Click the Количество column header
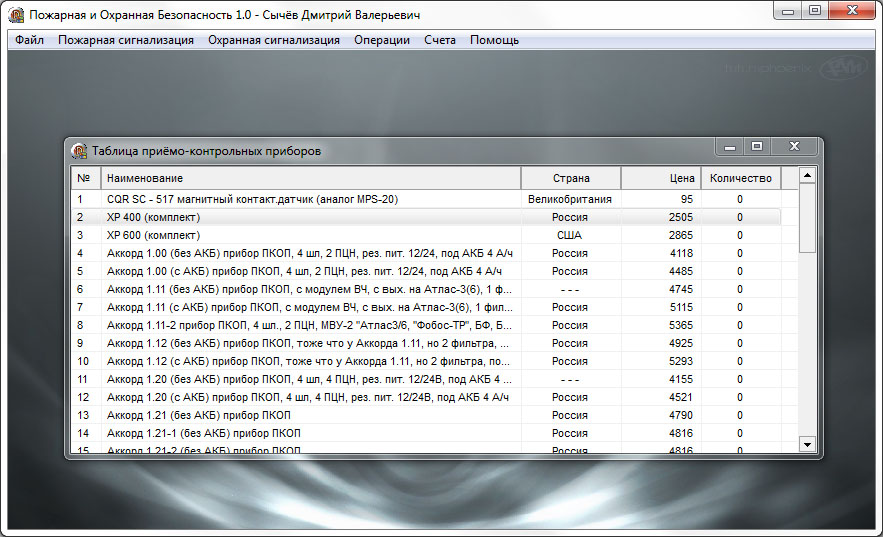This screenshot has width=883, height=537. pos(740,178)
